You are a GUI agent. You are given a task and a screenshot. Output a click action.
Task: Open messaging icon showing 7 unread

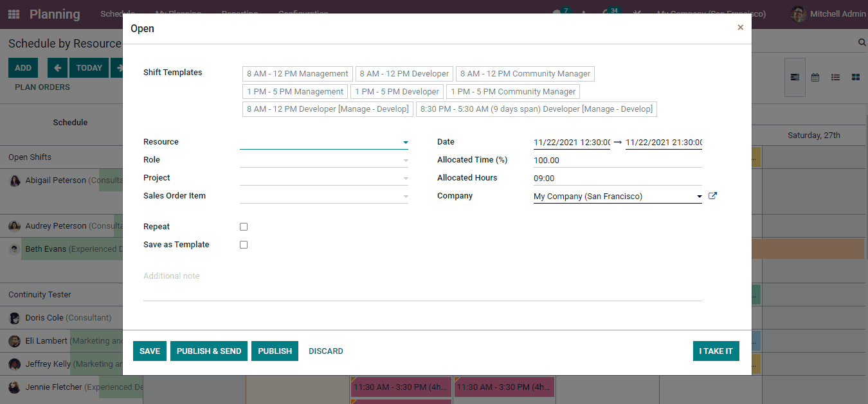pos(556,12)
